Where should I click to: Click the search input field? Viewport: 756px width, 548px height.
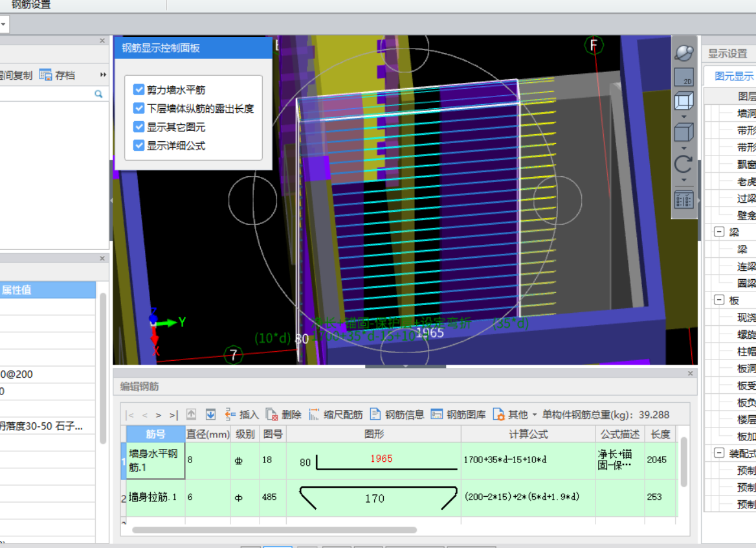(47, 94)
